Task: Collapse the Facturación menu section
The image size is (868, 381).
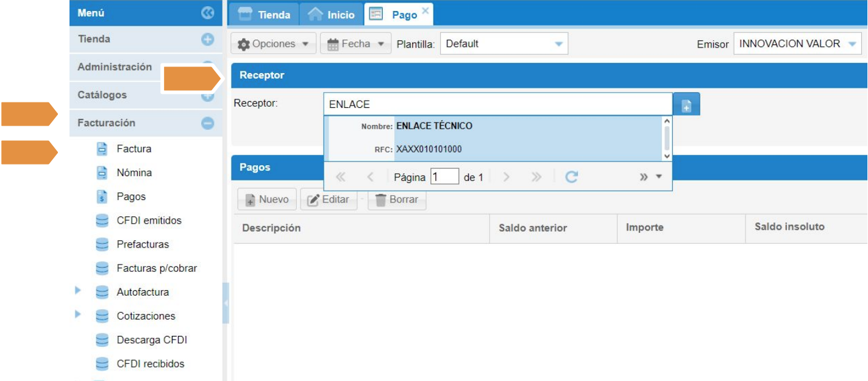Action: click(207, 123)
